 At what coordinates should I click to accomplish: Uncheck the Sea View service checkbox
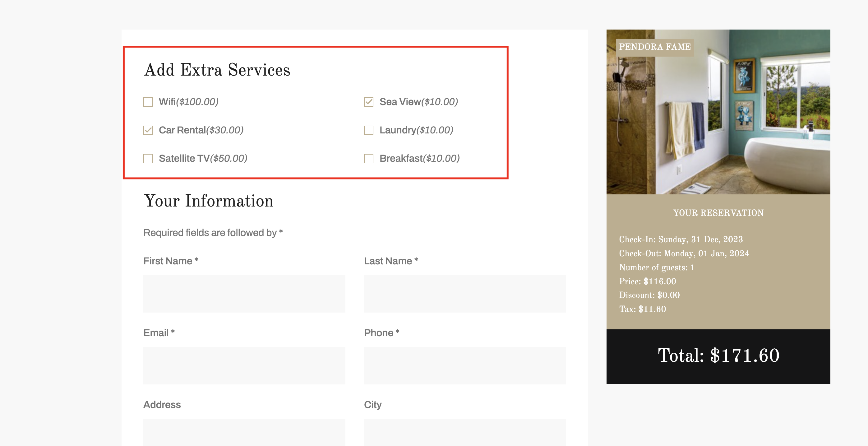369,102
